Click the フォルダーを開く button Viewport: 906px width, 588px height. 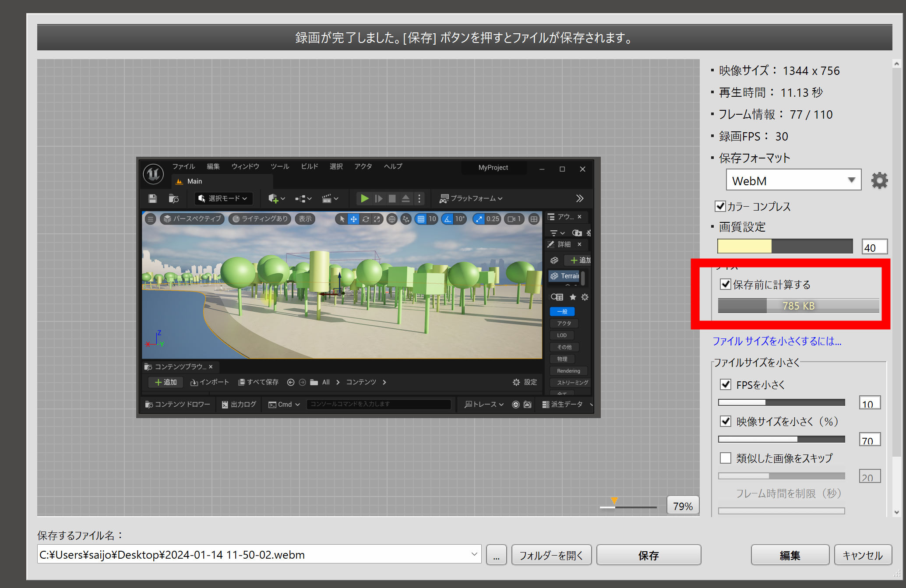[x=551, y=555]
